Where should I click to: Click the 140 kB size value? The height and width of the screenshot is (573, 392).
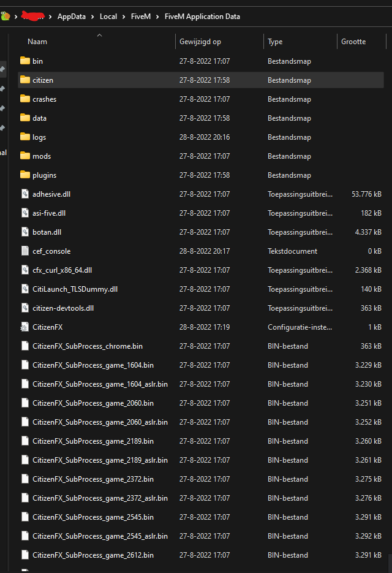371,289
